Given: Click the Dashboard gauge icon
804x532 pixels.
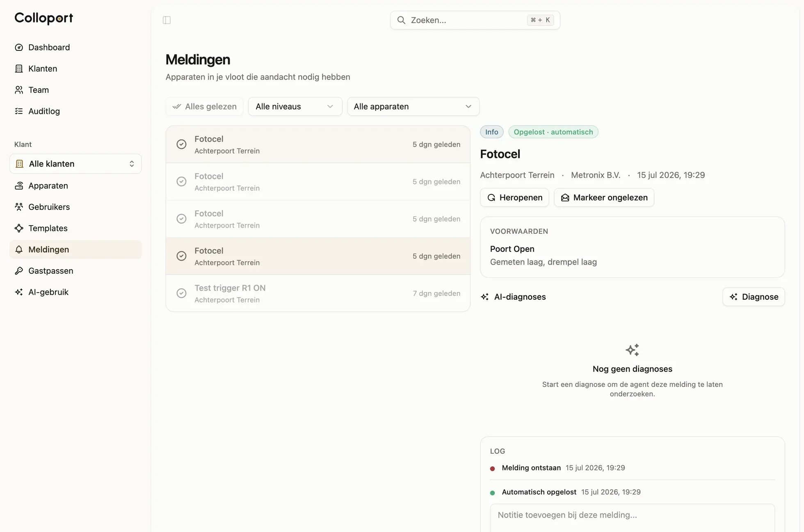Looking at the screenshot, I should (x=19, y=48).
